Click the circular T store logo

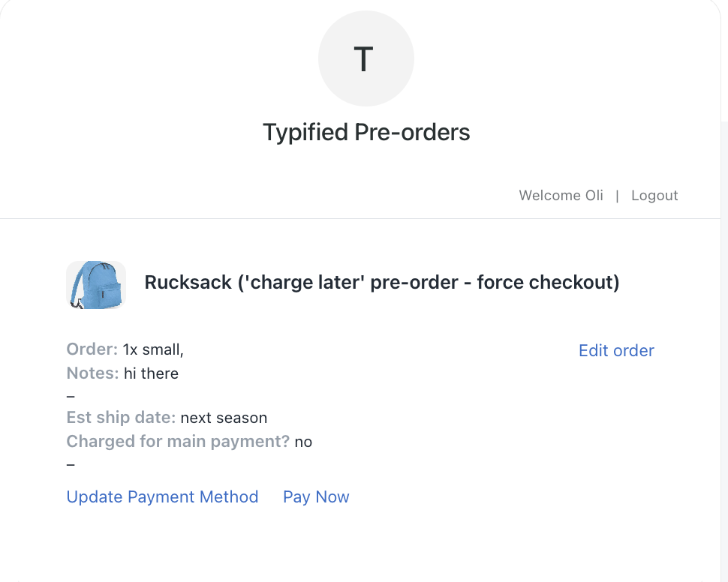click(x=366, y=59)
